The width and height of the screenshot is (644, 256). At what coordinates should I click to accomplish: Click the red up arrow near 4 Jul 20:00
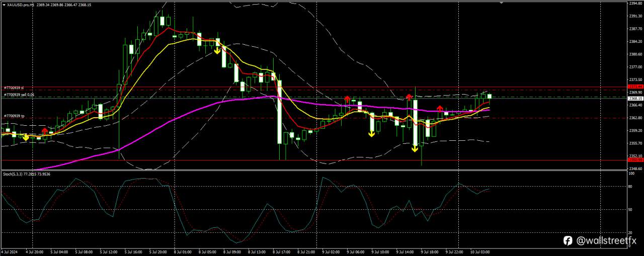click(45, 131)
